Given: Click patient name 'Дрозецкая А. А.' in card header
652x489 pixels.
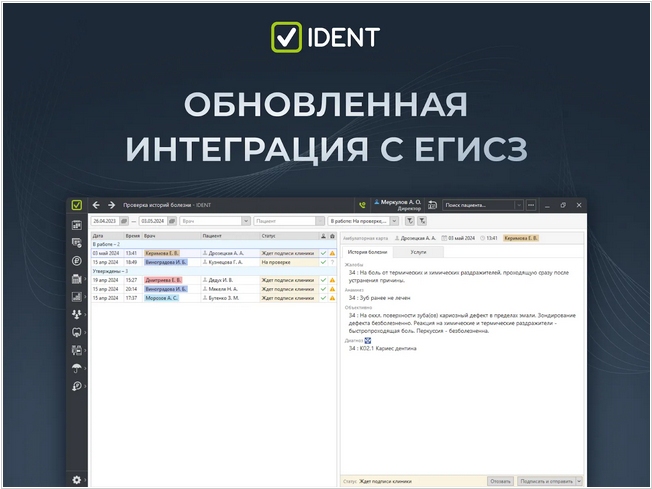Looking at the screenshot, I should point(415,238).
